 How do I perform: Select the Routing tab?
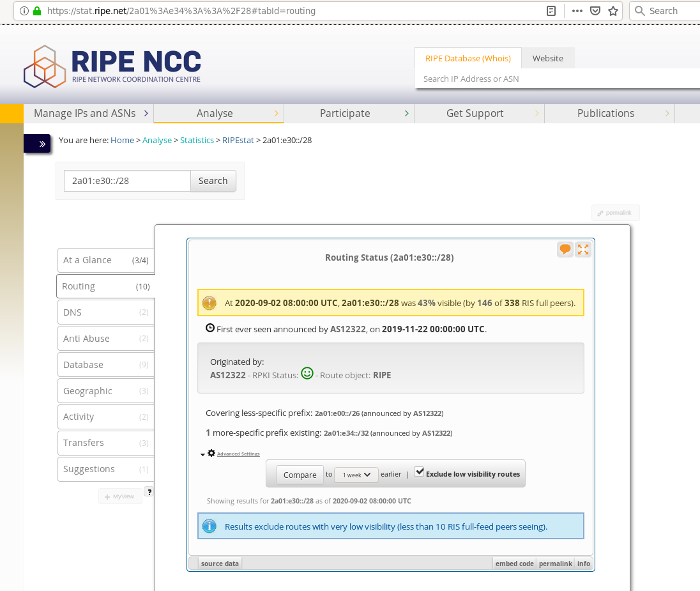105,286
